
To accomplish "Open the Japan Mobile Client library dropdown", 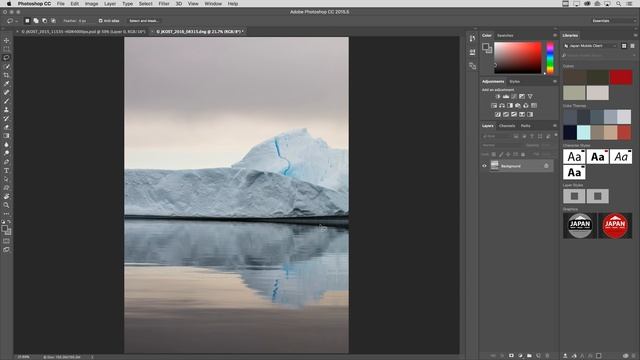I will click(590, 46).
